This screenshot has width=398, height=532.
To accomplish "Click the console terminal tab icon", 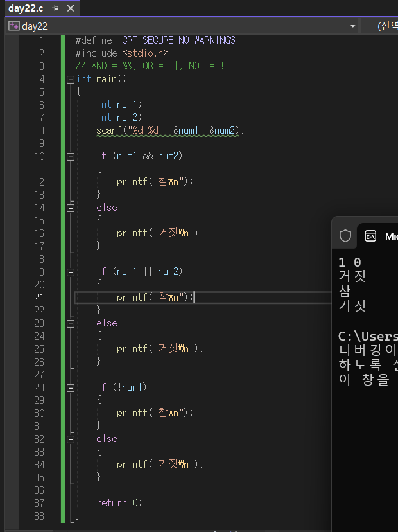I will [x=370, y=236].
